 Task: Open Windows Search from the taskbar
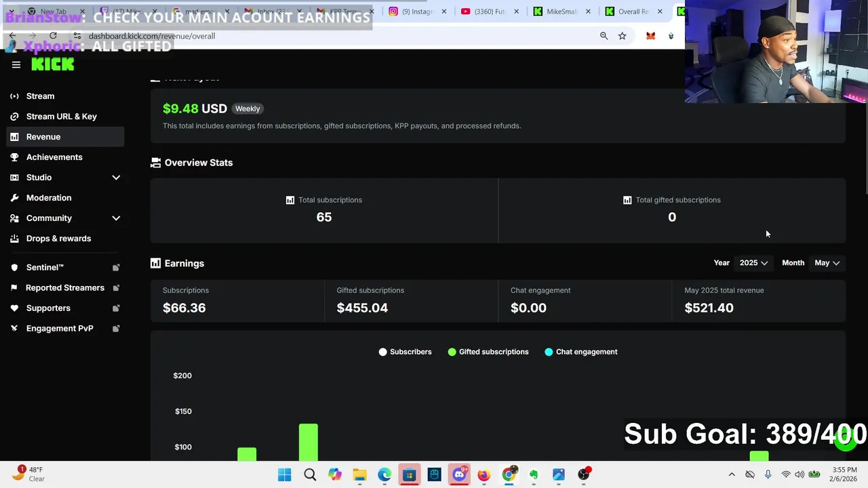[x=310, y=474]
